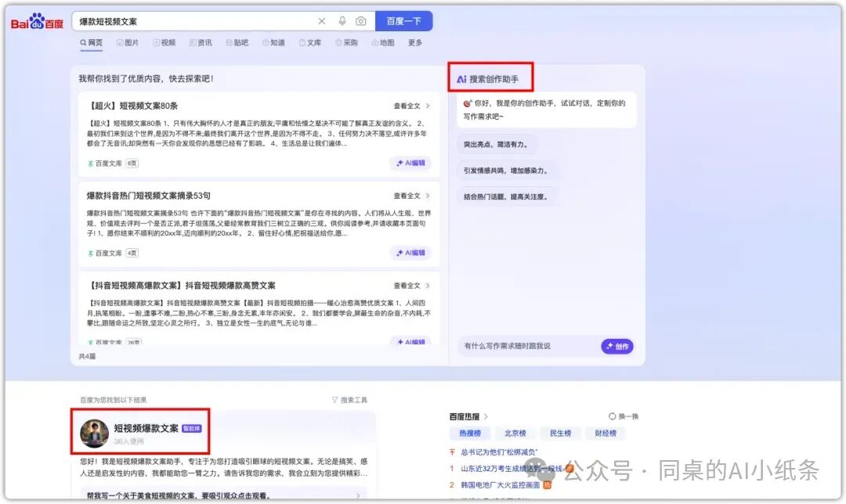Open 百度文库 source under 文案摘录53句
Viewport: 846px width, 504px height.
coord(105,253)
